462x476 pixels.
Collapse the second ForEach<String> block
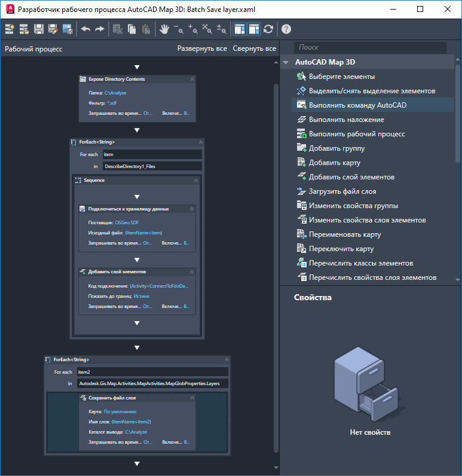(x=227, y=360)
